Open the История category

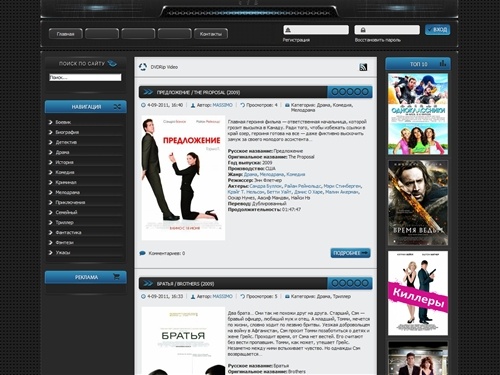tap(64, 162)
